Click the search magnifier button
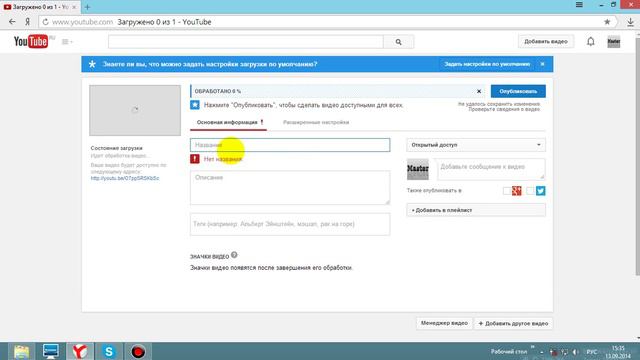The image size is (640, 360). click(x=398, y=42)
